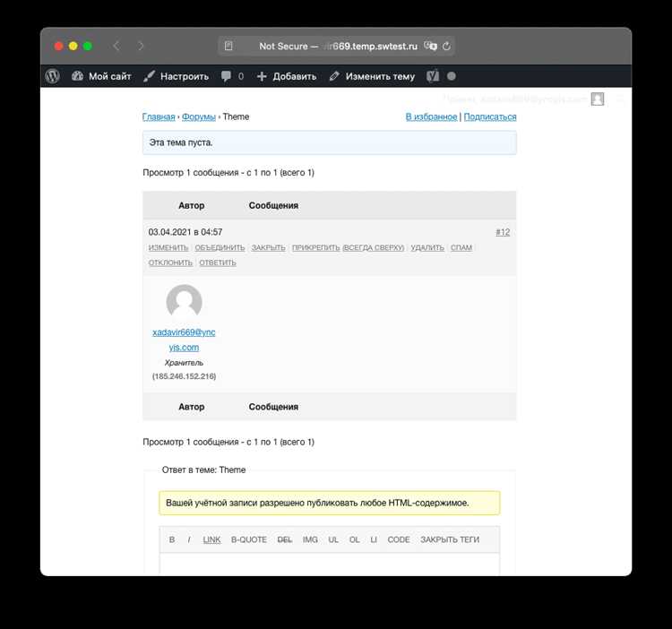This screenshot has height=629, width=672.
Task: Click the translate icon in address bar
Action: coord(430,46)
